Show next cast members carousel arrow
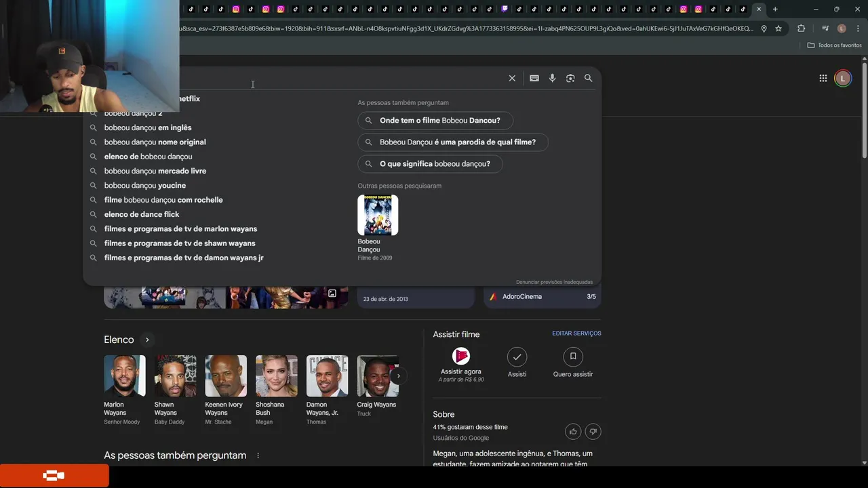868x488 pixels. coord(399,375)
